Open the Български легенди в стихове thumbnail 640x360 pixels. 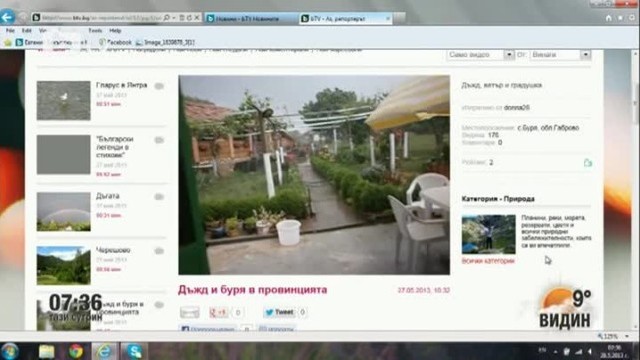pos(64,155)
